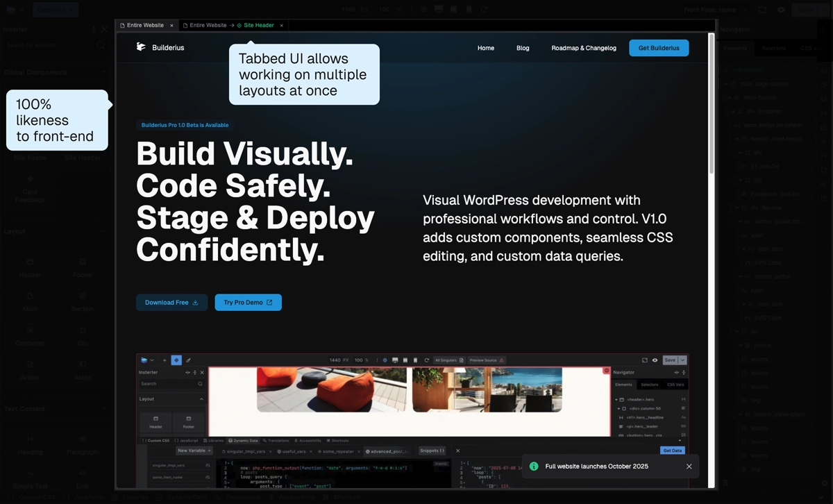Dismiss the October 2025 launch notification
This screenshot has width=833, height=504.
pyautogui.click(x=689, y=466)
